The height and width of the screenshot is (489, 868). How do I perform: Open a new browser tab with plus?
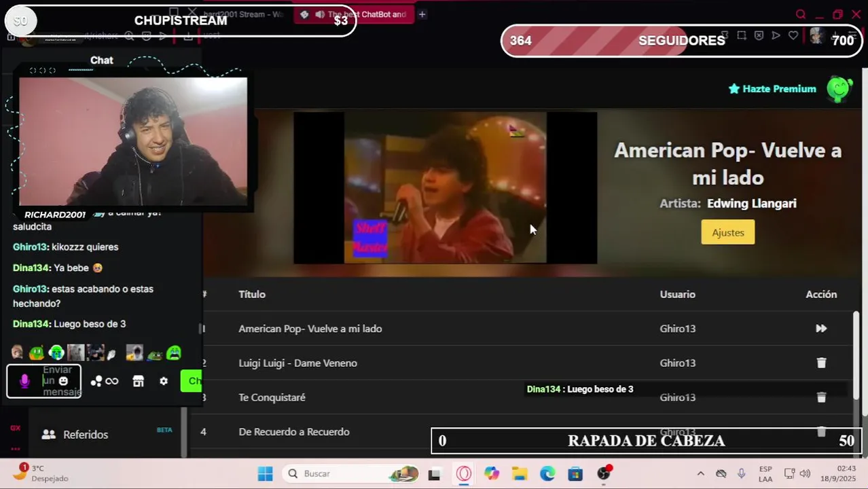click(x=422, y=14)
